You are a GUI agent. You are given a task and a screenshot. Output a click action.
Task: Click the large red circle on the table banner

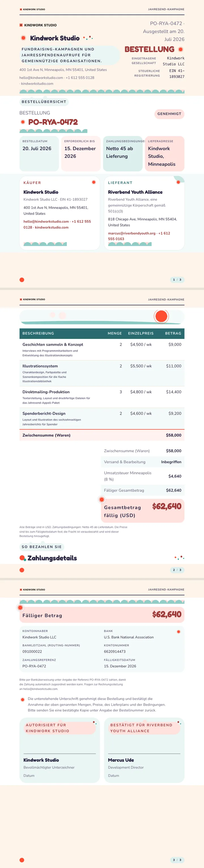(x=161, y=316)
